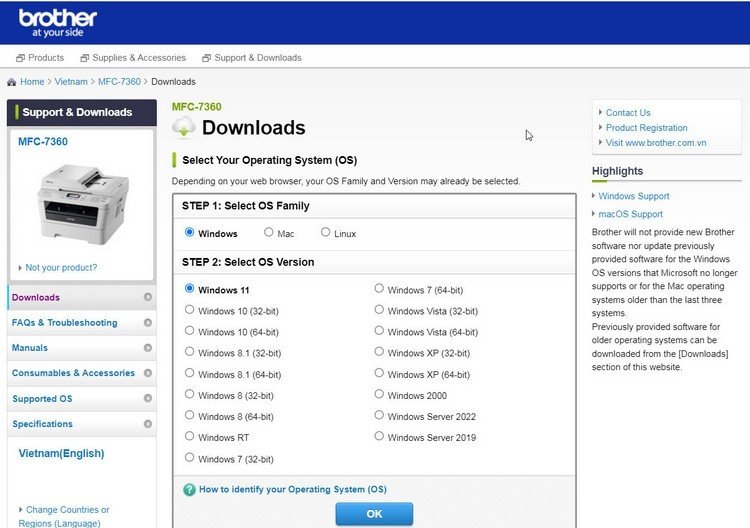Click the Brother logo in header

click(58, 22)
